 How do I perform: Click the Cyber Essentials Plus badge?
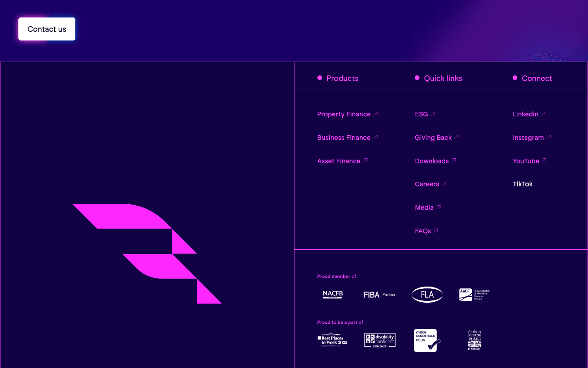(x=427, y=340)
